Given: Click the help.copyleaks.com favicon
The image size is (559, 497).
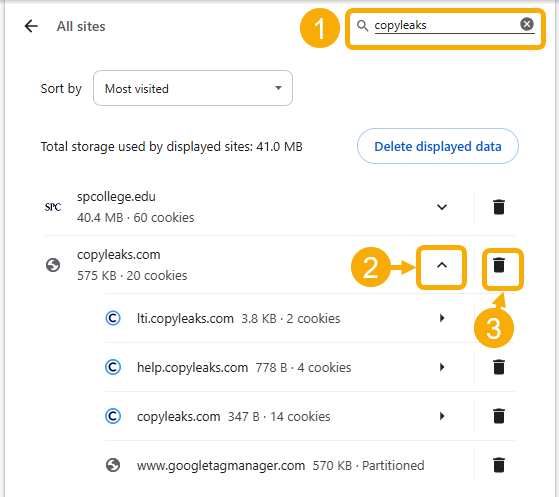Looking at the screenshot, I should [113, 367].
